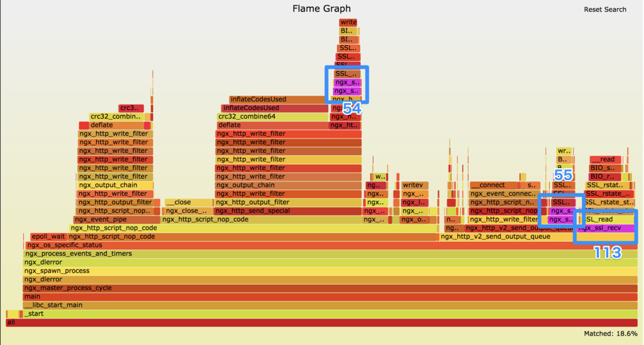Image resolution: width=644 pixels, height=345 pixels.
Task: Click the writev frame
Action: click(414, 185)
